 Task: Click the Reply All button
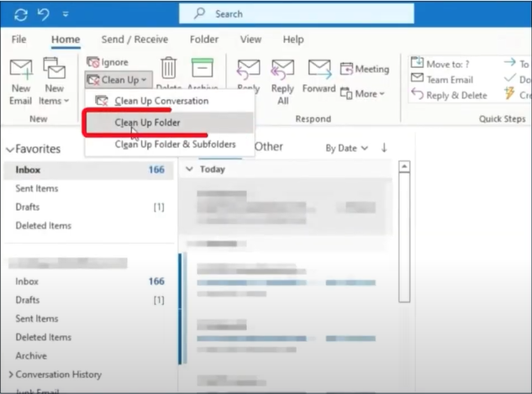(x=282, y=81)
